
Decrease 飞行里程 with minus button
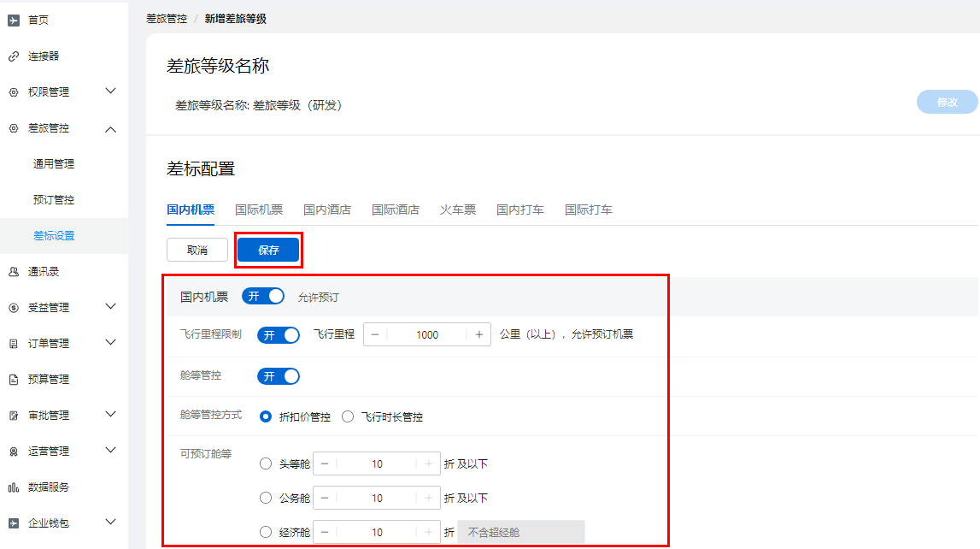pyautogui.click(x=375, y=334)
